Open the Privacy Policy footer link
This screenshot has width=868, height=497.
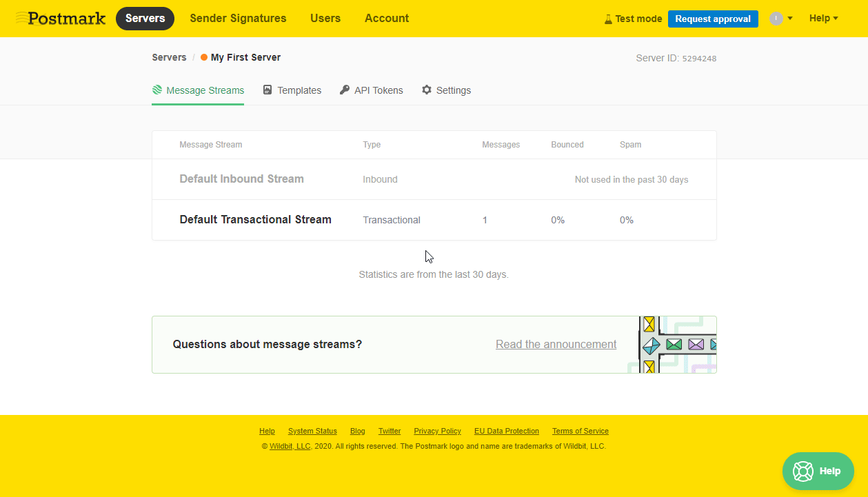437,432
